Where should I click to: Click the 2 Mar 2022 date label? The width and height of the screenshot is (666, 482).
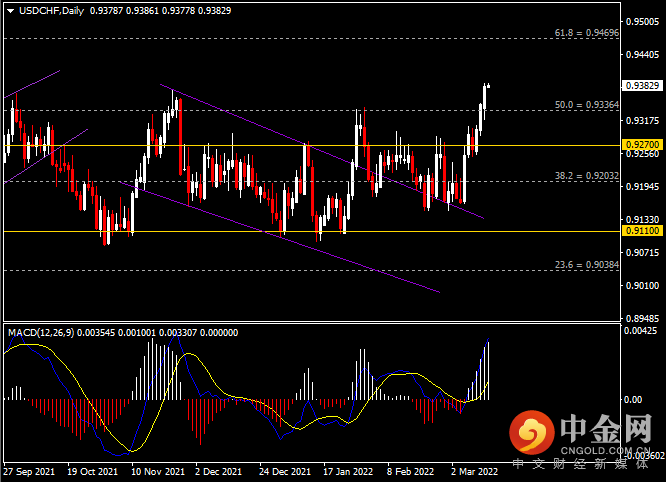pyautogui.click(x=474, y=472)
